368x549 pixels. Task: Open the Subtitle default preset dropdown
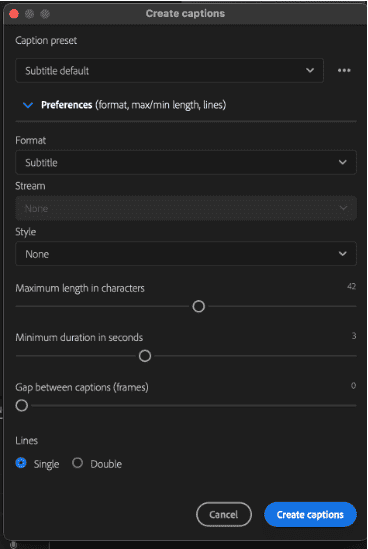(x=169, y=70)
